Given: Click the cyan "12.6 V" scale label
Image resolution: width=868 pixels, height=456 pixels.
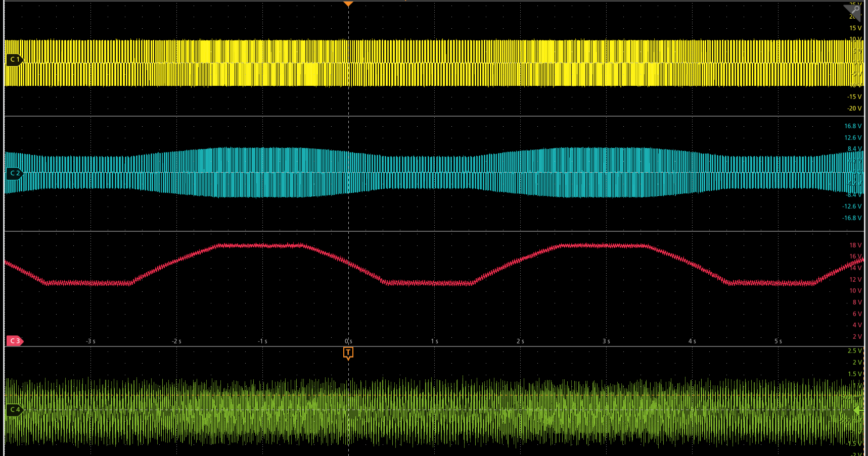Looking at the screenshot, I should [x=853, y=138].
